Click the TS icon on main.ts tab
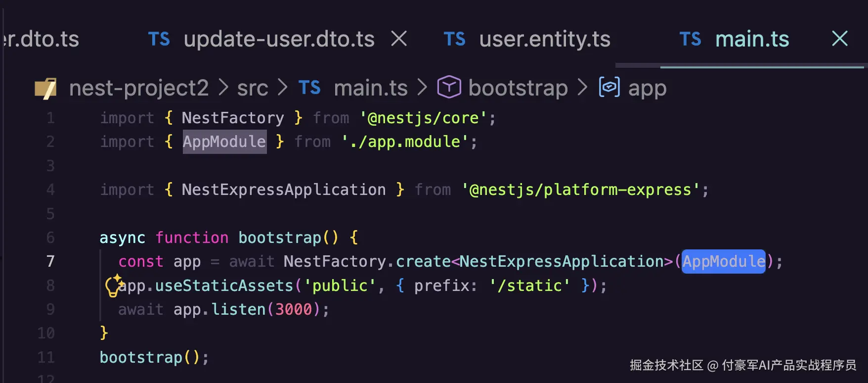This screenshot has height=383, width=868. 691,39
